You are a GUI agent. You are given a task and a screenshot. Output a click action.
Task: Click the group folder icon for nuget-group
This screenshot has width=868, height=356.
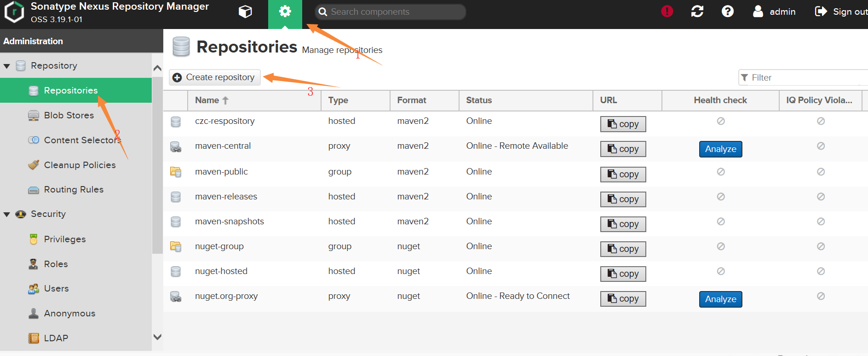click(176, 246)
